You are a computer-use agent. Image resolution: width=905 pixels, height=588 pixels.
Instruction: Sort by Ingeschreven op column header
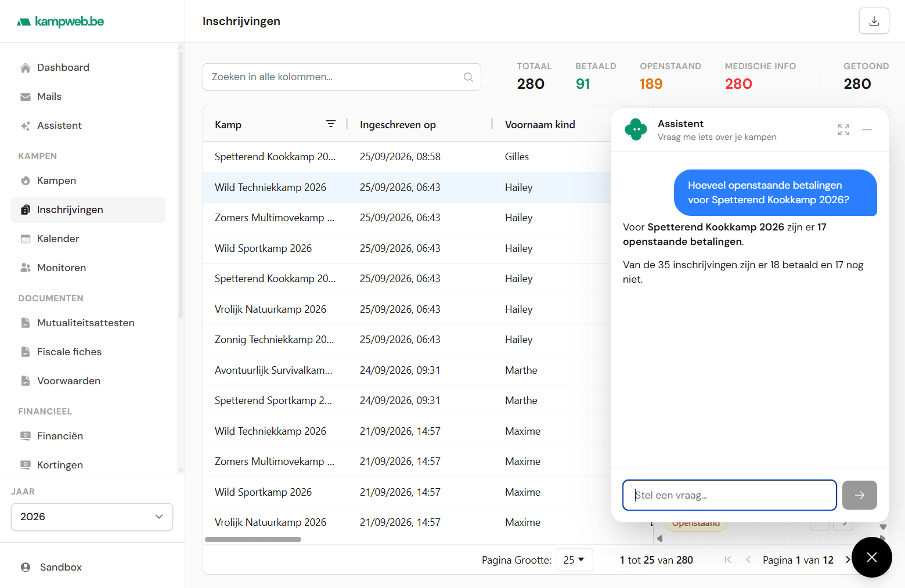[x=398, y=125]
